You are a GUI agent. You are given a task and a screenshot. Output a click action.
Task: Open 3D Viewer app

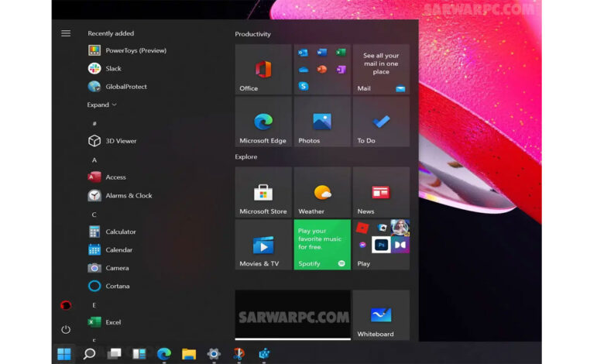pyautogui.click(x=112, y=141)
